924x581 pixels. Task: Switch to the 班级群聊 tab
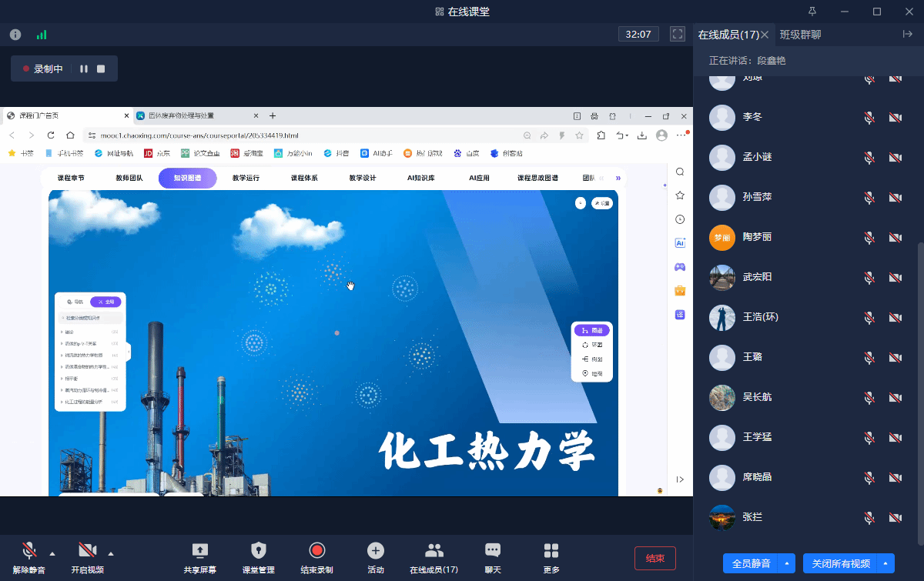[800, 35]
